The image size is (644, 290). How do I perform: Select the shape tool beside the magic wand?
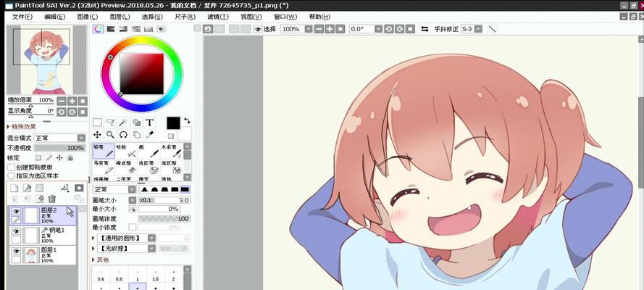click(x=136, y=123)
